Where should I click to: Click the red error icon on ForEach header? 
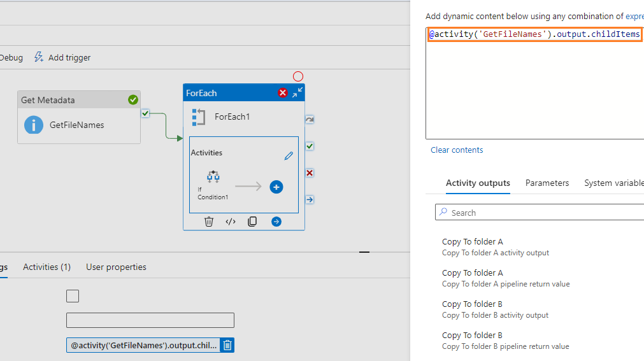click(283, 93)
